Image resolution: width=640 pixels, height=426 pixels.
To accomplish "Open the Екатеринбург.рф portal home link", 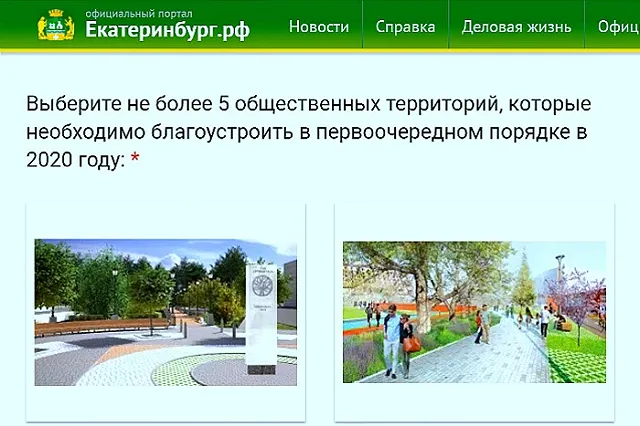I will point(167,30).
